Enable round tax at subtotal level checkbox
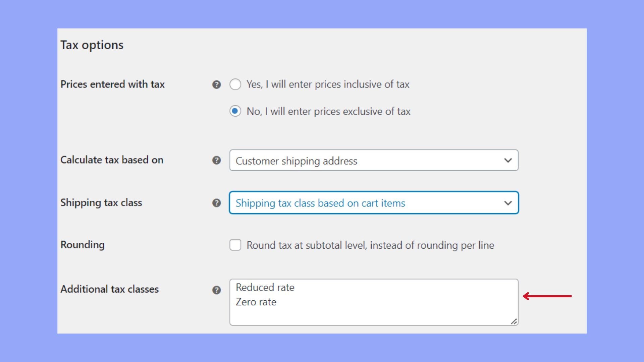 pyautogui.click(x=235, y=245)
